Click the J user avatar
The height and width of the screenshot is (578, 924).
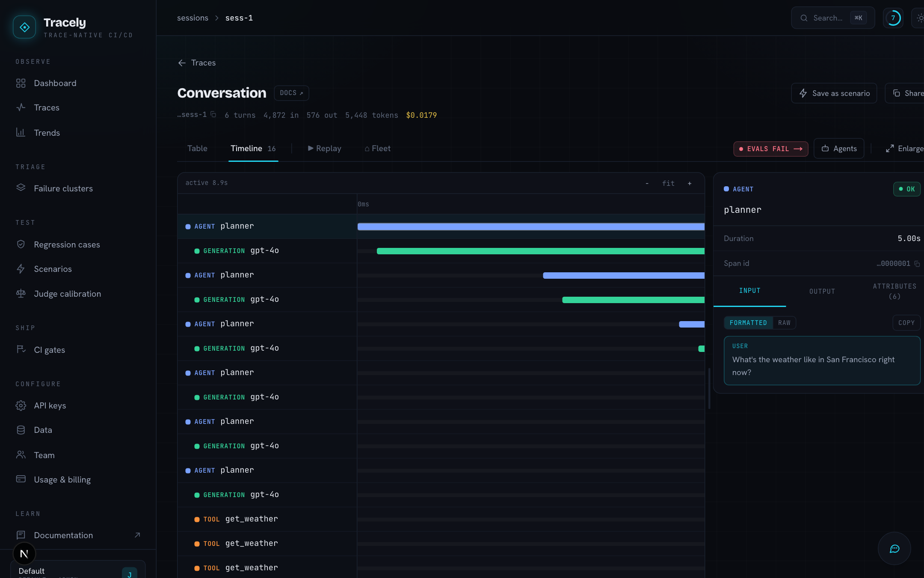coord(130,574)
